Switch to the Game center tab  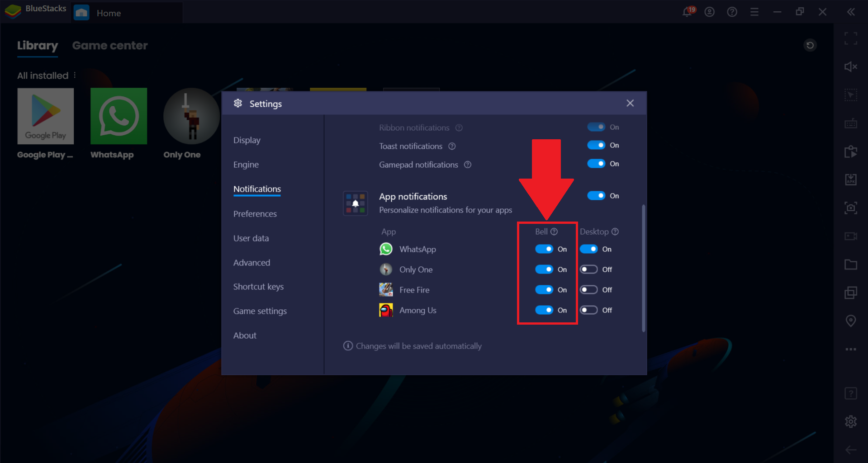pos(110,46)
